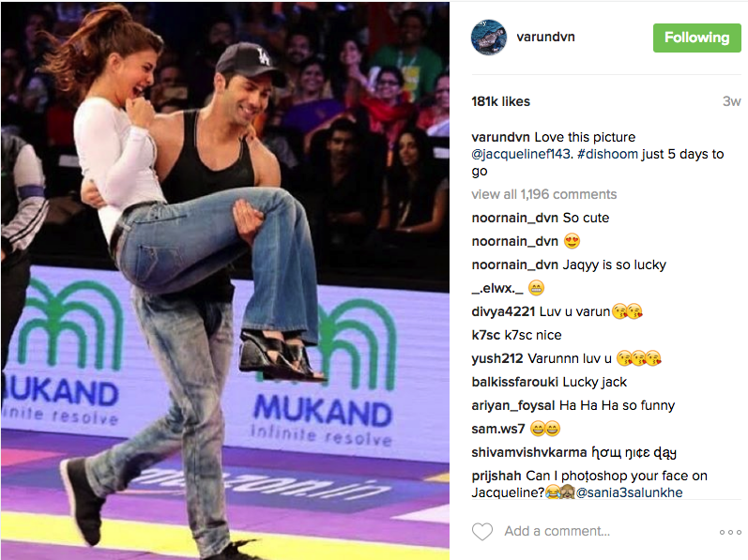Expand view all 1,196 comments

tap(543, 194)
